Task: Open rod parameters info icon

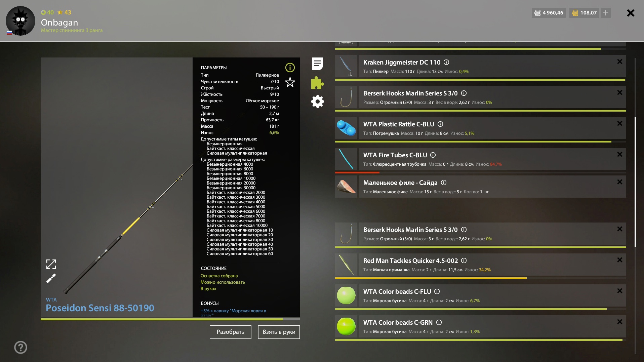Action: click(290, 68)
